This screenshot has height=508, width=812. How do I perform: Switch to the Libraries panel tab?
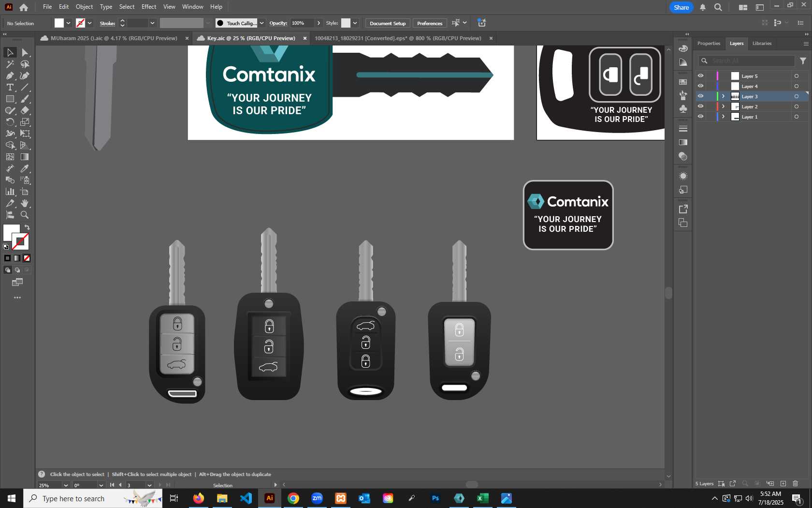(762, 44)
